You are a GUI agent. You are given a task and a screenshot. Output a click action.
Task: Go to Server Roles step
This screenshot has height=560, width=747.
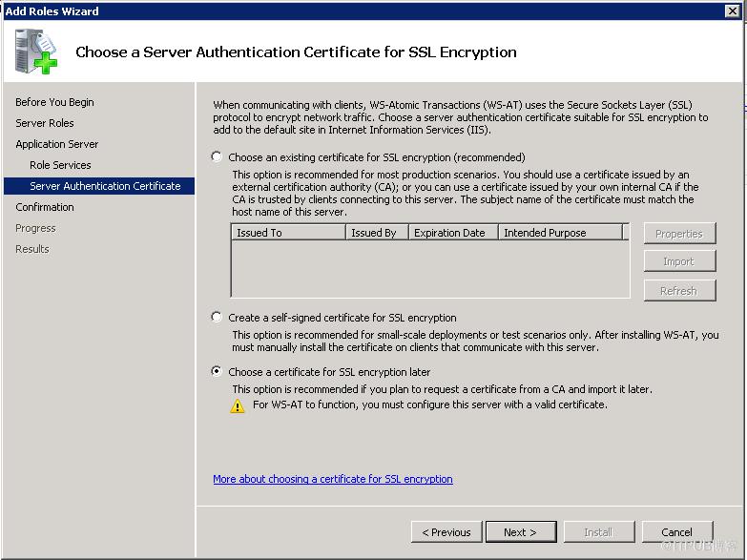[x=45, y=123]
